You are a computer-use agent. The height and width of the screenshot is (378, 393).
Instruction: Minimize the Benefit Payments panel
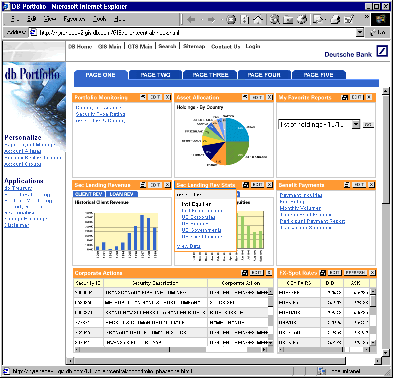(347, 184)
